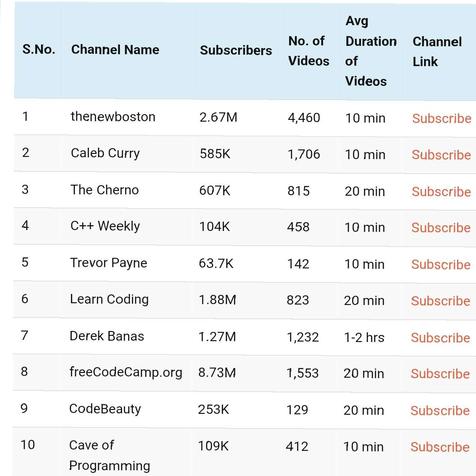Select the No. of Videos header

(x=309, y=51)
